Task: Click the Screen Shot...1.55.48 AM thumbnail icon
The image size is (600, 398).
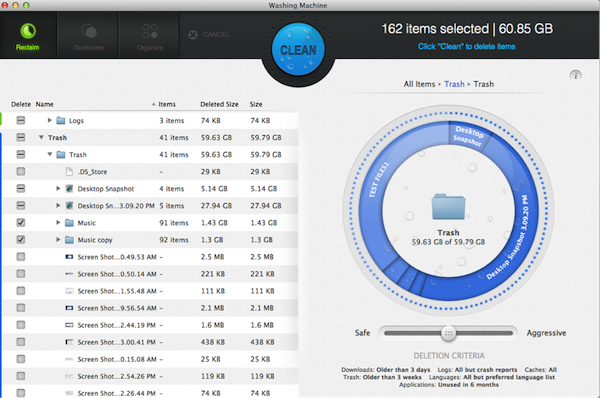Action: (x=69, y=291)
